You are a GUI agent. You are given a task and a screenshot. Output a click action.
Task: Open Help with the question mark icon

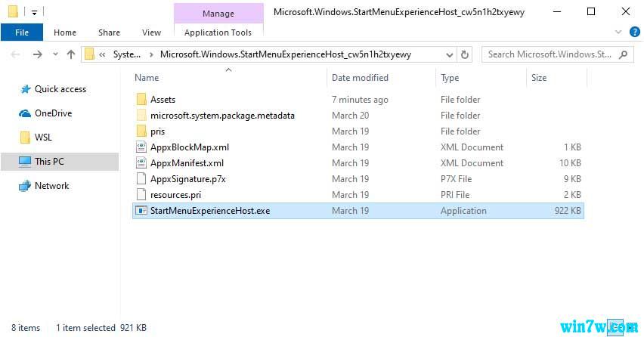(636, 32)
